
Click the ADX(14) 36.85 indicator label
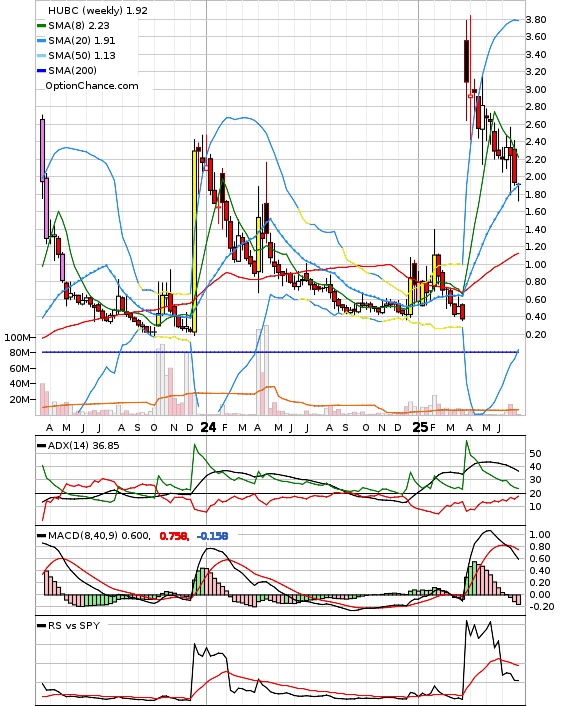pos(84,446)
